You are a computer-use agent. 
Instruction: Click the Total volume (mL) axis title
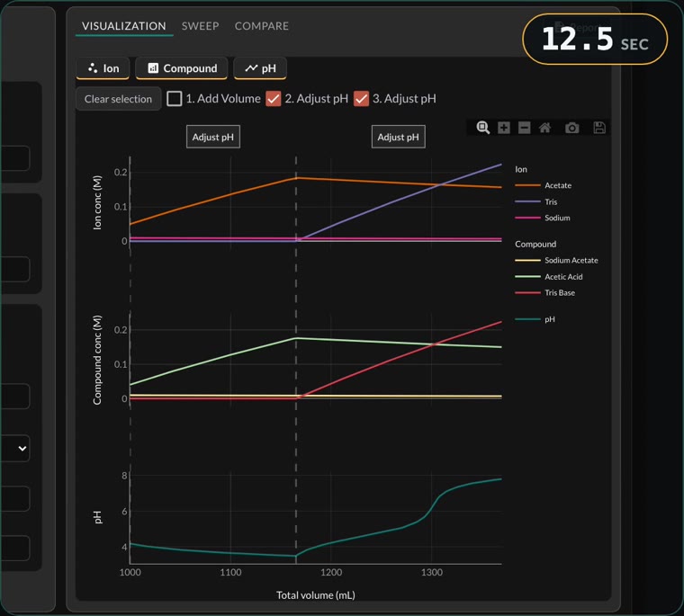pyautogui.click(x=316, y=595)
